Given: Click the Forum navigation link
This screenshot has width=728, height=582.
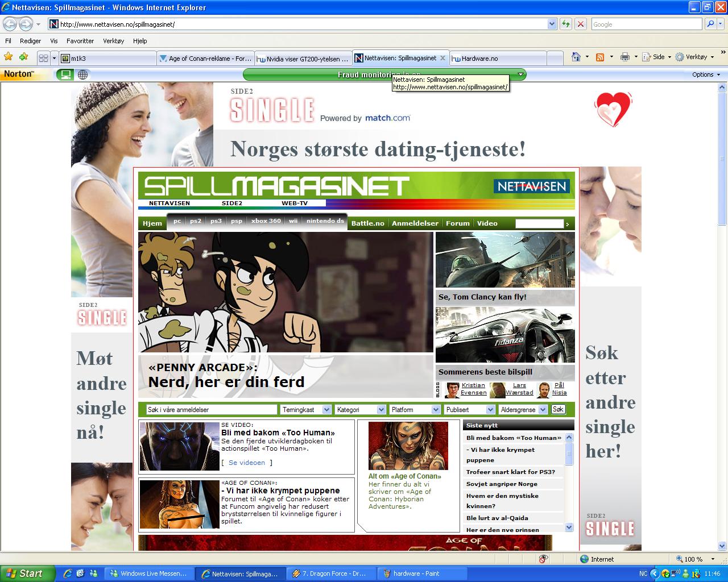Looking at the screenshot, I should click(x=458, y=223).
